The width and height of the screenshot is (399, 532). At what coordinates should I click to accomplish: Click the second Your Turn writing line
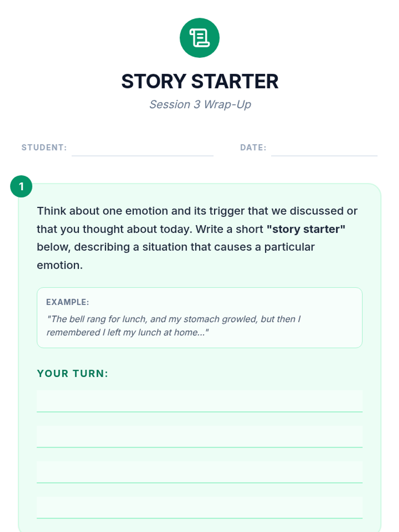tap(199, 437)
